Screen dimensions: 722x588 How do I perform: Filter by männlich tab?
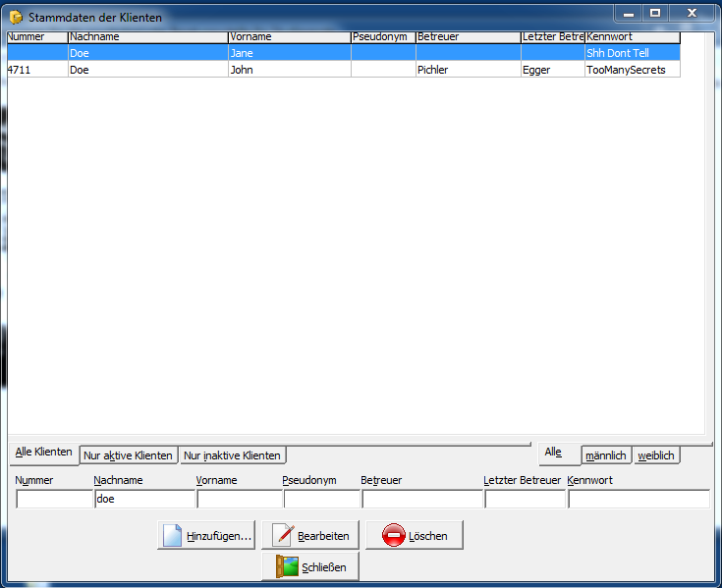click(x=605, y=455)
